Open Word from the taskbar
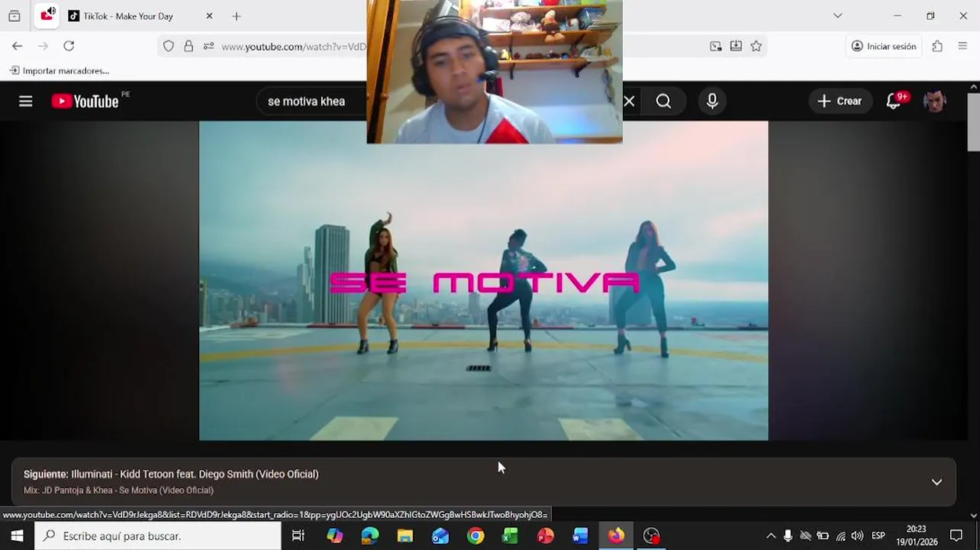This screenshot has width=980, height=550. (581, 535)
